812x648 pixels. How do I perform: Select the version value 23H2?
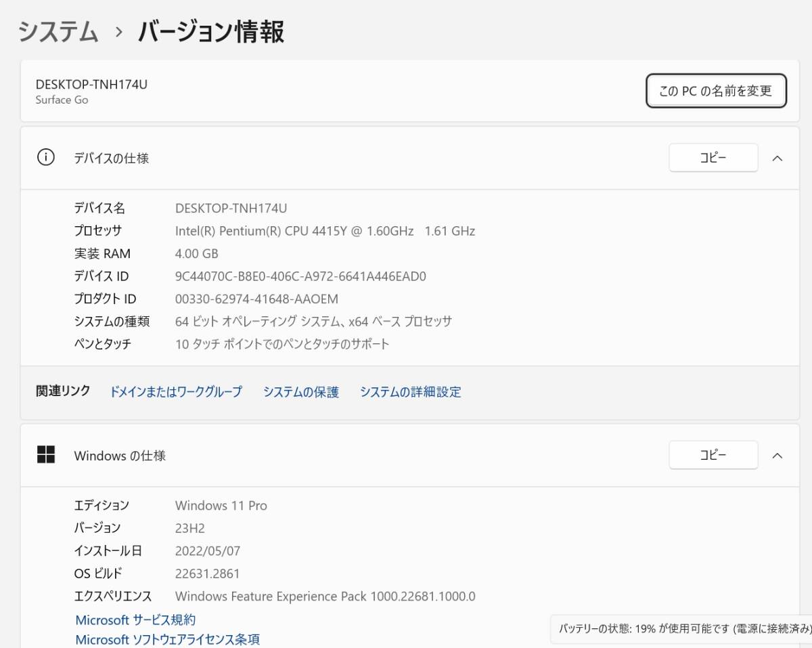[190, 528]
